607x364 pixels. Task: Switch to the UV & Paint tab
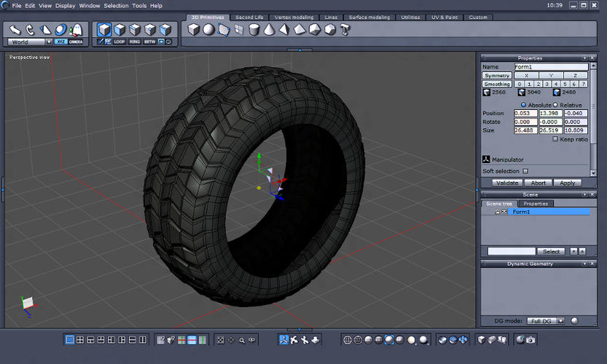(445, 17)
